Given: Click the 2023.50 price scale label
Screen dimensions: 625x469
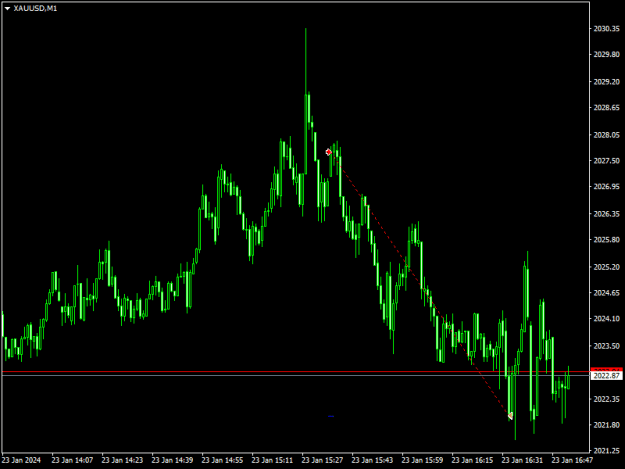Looking at the screenshot, I should pyautogui.click(x=607, y=346).
